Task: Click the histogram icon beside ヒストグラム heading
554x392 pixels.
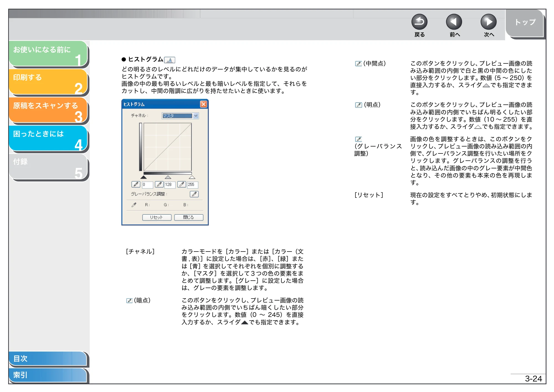Action: [x=170, y=60]
